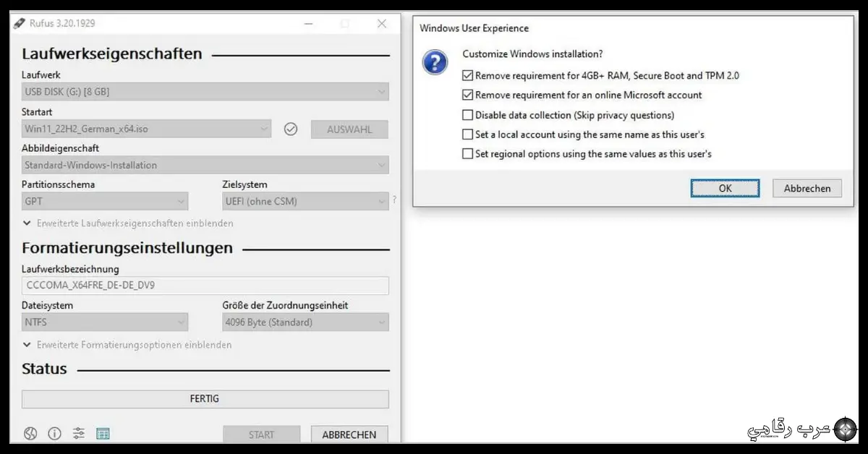Show the Rufus log icon
Image resolution: width=868 pixels, height=454 pixels.
coord(103,434)
